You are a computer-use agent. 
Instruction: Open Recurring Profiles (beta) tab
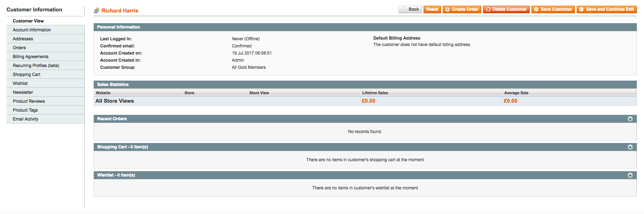36,66
